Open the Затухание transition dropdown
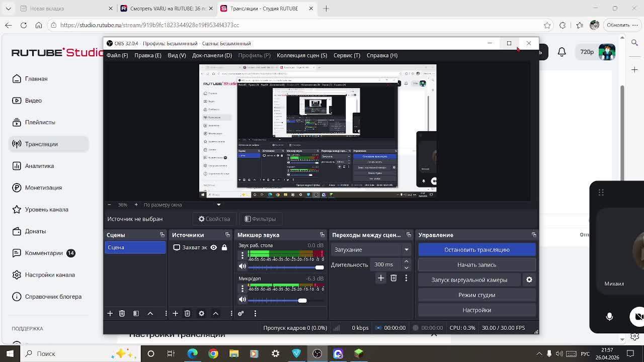 371,249
